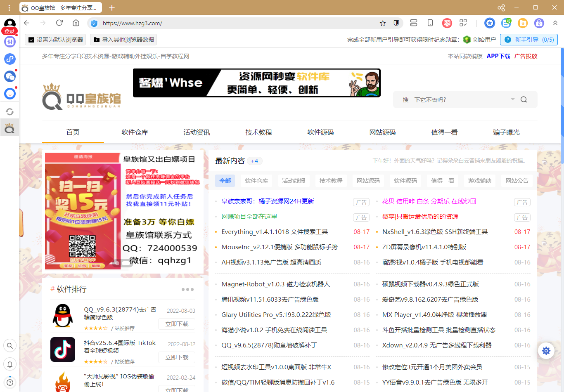Click the TikTok app thumbnail
This screenshot has width=564, height=392.
click(63, 349)
